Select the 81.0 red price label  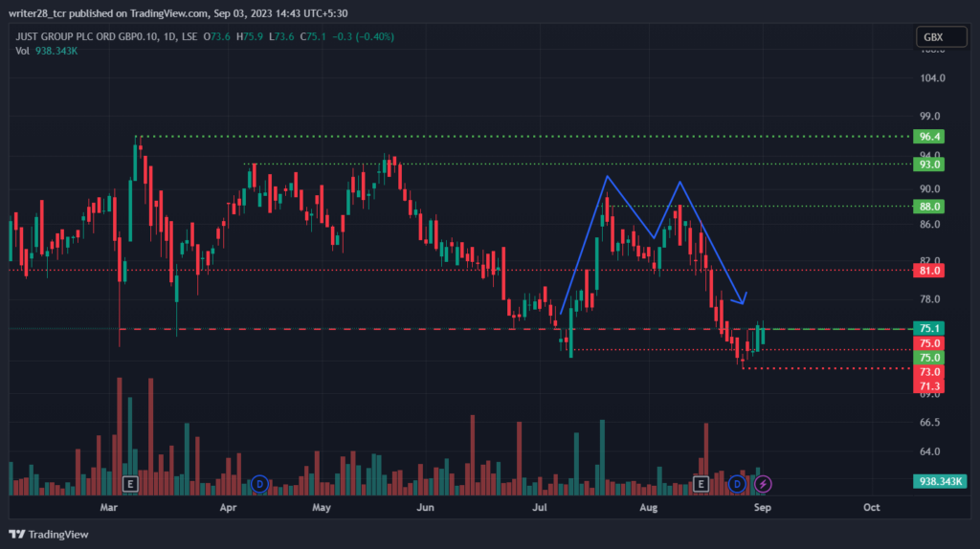[x=928, y=271]
